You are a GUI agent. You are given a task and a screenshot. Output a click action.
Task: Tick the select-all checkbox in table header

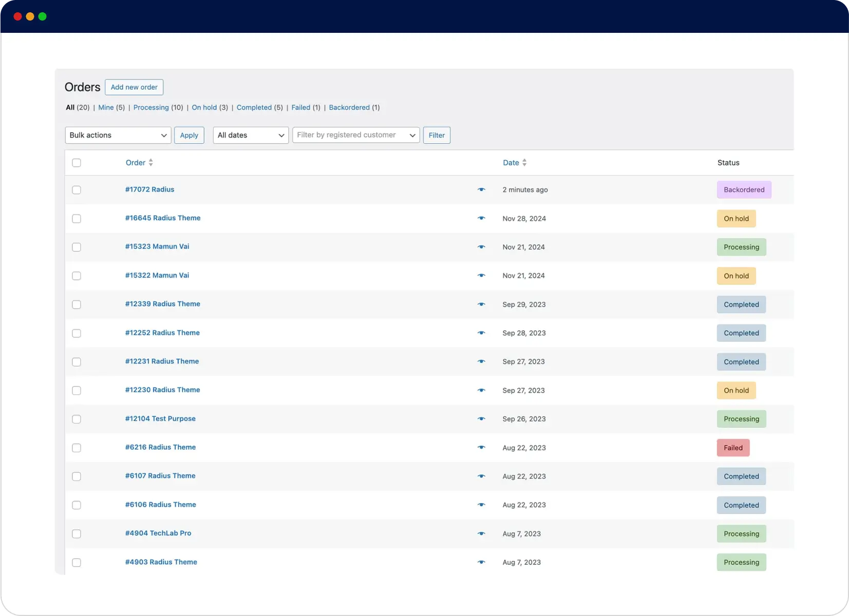pos(77,163)
